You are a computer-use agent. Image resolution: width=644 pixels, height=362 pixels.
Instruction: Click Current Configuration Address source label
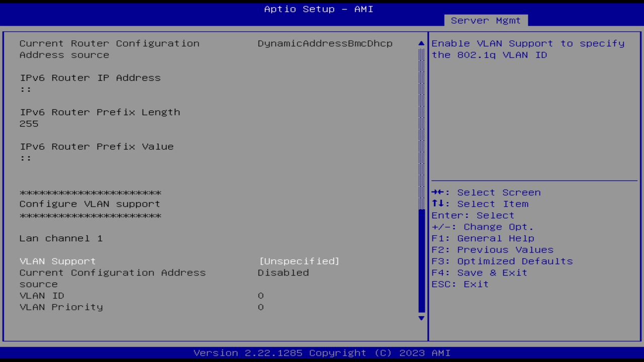tap(113, 278)
